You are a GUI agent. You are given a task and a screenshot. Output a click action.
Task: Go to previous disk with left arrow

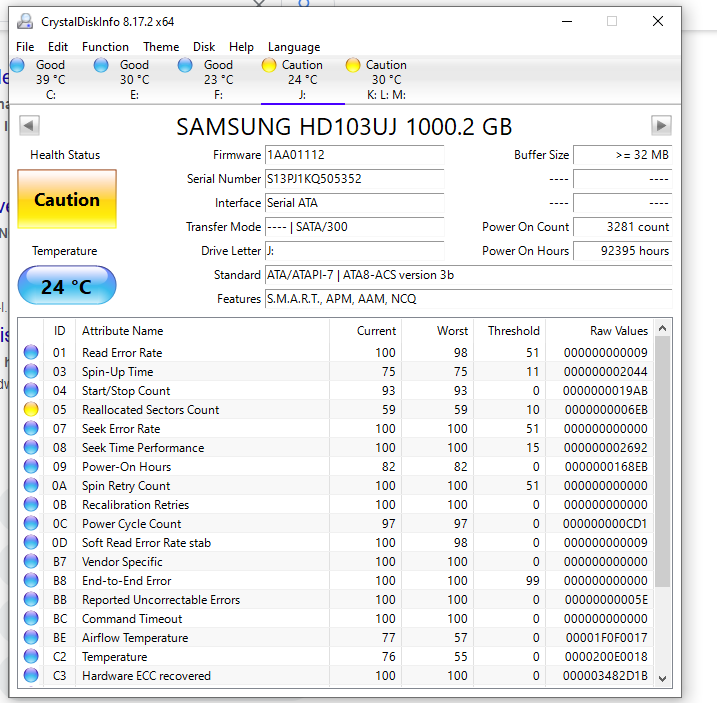(x=29, y=125)
